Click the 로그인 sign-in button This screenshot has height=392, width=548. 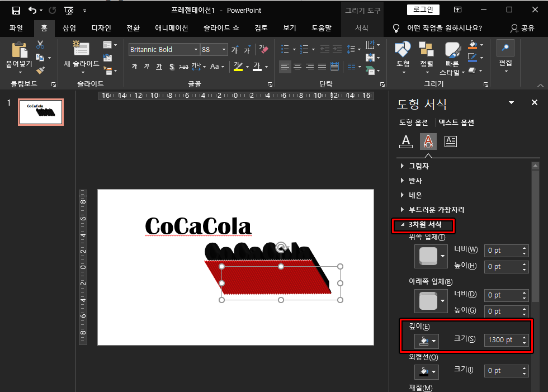(423, 10)
